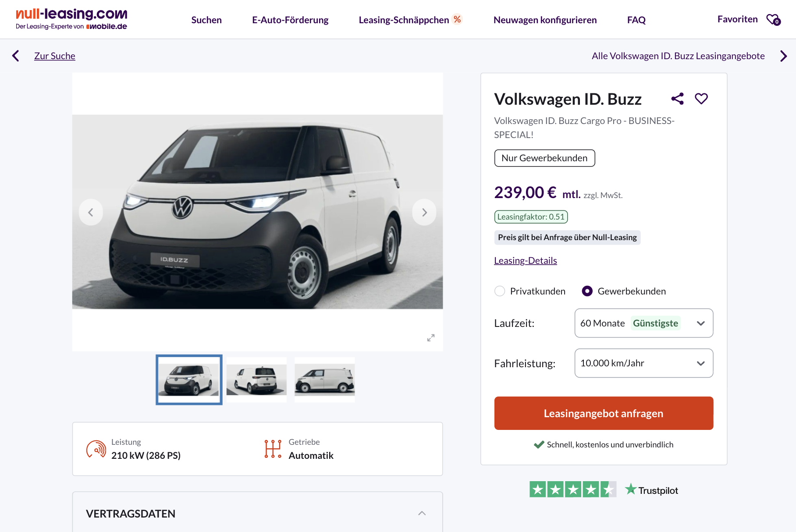Expand the car image to fullscreen
This screenshot has width=796, height=532.
[x=431, y=338]
